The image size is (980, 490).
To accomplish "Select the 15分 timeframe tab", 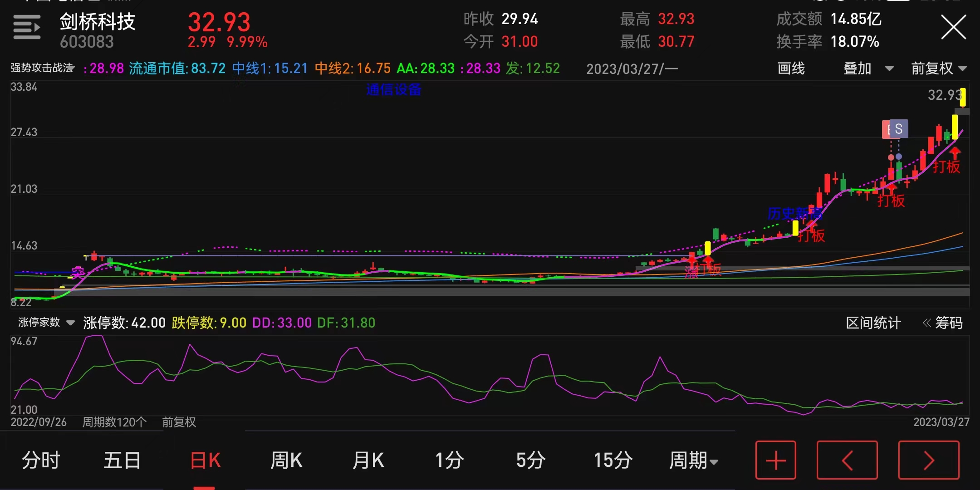I will [x=613, y=460].
